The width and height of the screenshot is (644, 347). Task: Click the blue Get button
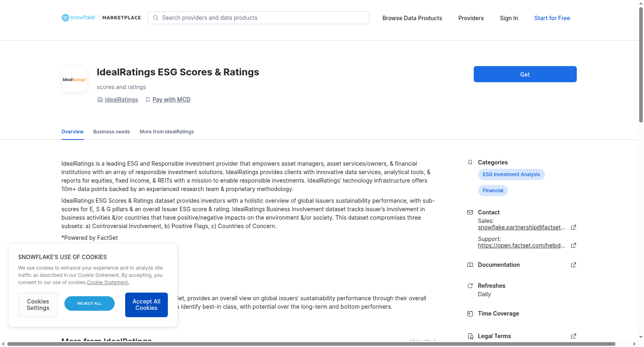click(525, 74)
